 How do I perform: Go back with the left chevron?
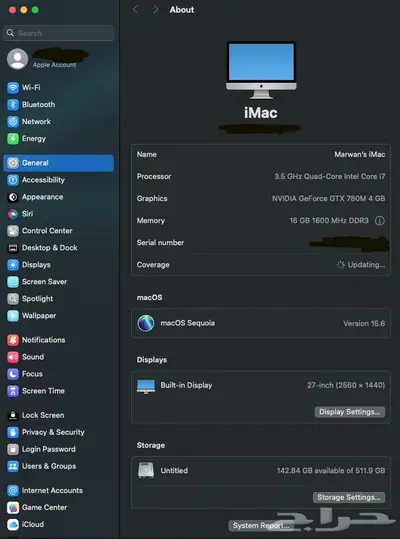tap(135, 10)
